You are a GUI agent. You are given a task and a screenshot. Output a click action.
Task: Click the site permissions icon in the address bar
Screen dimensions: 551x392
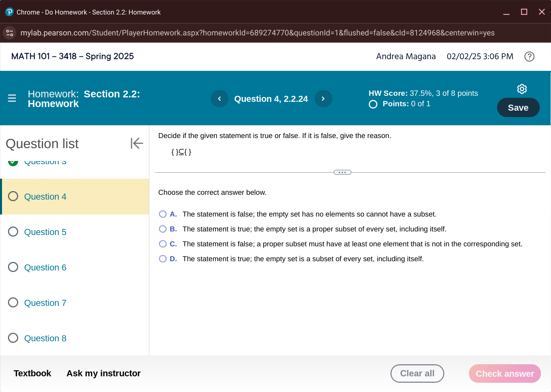[9, 33]
